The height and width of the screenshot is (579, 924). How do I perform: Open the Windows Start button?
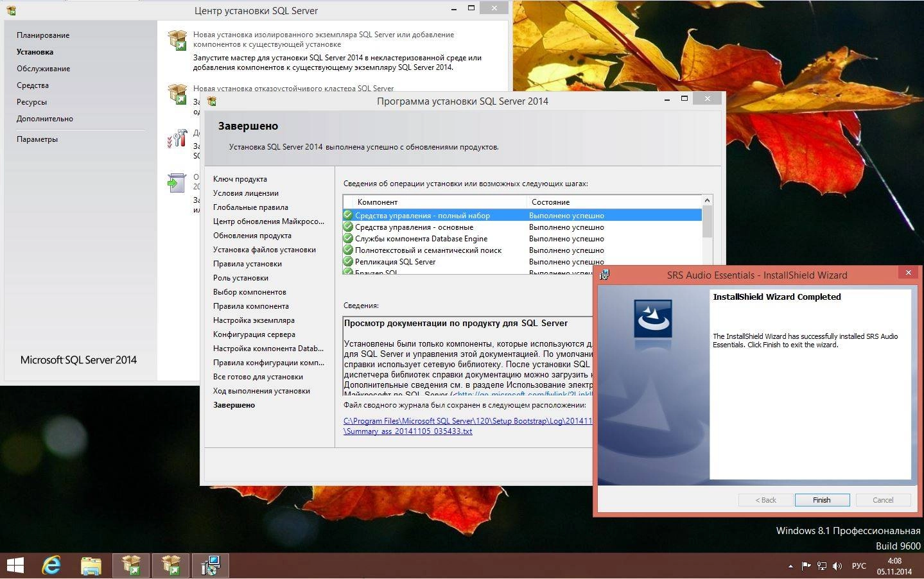[x=15, y=566]
